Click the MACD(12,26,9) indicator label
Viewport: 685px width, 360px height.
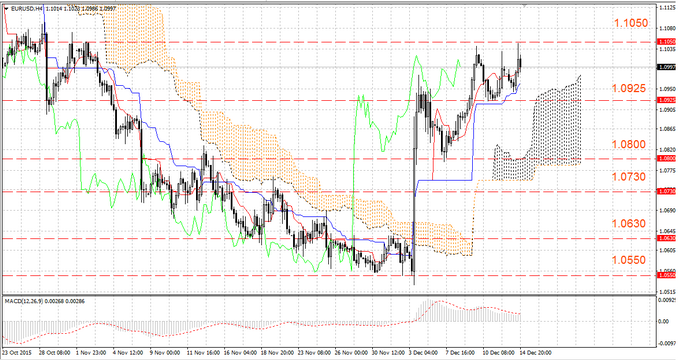[22, 301]
